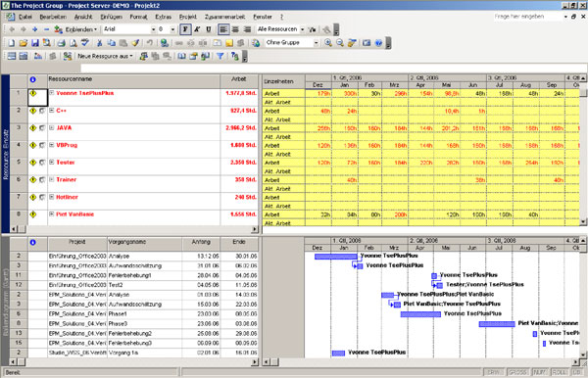The image size is (588, 378).
Task: Open the font size dropdown
Action: pyautogui.click(x=172, y=29)
